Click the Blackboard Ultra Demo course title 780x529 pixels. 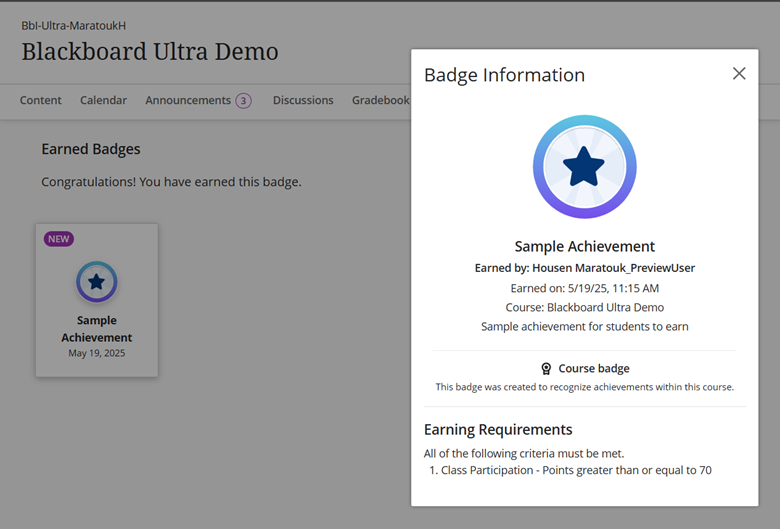pyautogui.click(x=150, y=52)
